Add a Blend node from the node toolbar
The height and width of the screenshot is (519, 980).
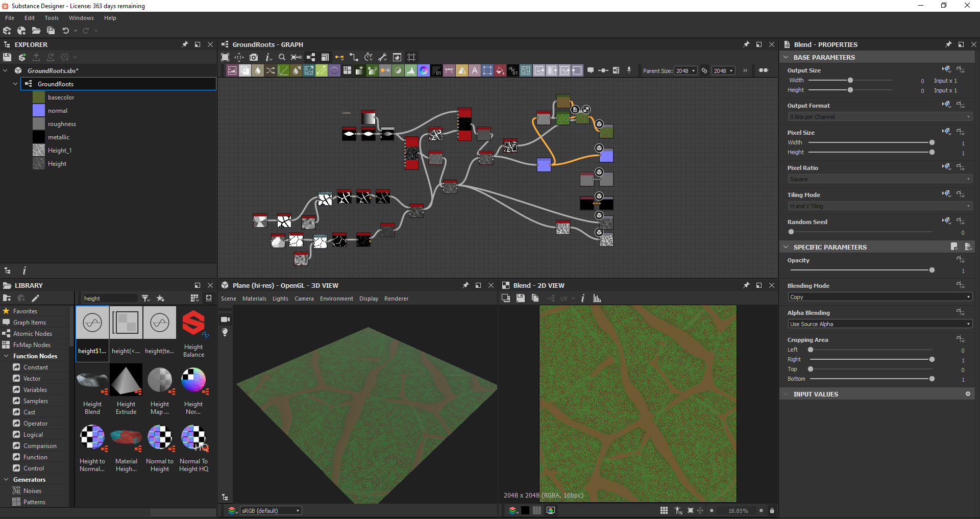point(245,70)
